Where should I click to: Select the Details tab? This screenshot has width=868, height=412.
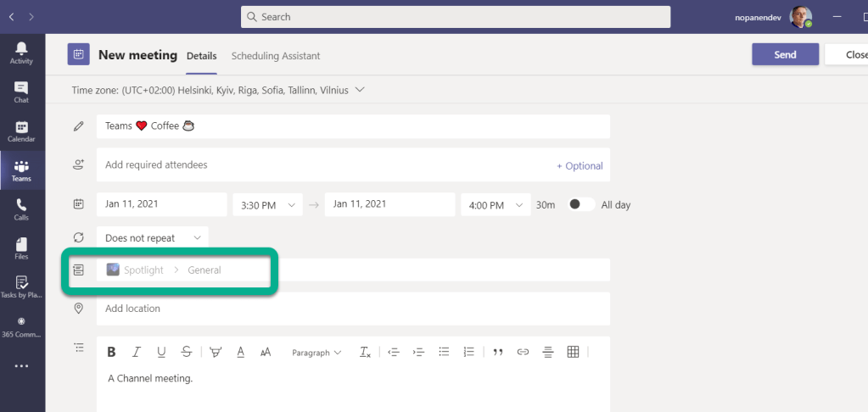point(202,56)
